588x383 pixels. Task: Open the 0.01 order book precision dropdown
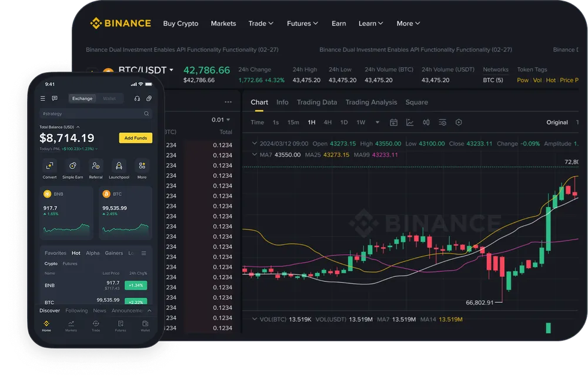(221, 119)
